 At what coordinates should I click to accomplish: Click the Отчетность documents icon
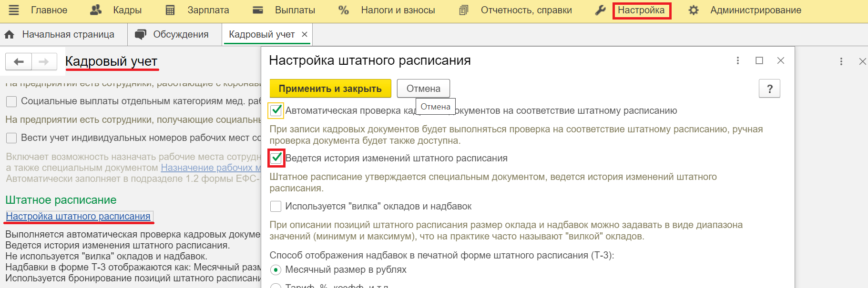pos(463,10)
